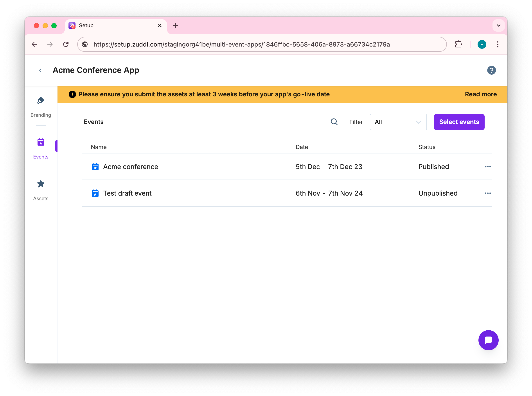Open the help question mark icon
The image size is (532, 396).
(x=491, y=70)
